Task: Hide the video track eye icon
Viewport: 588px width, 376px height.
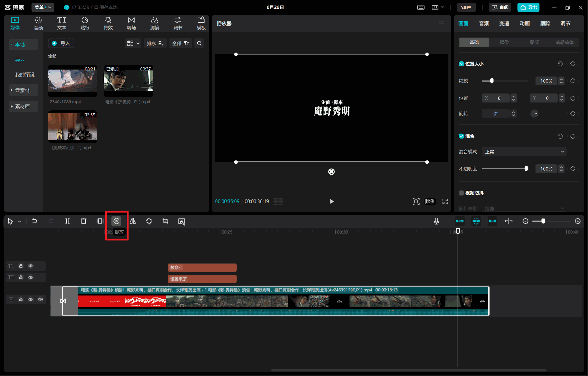Action: coord(31,299)
